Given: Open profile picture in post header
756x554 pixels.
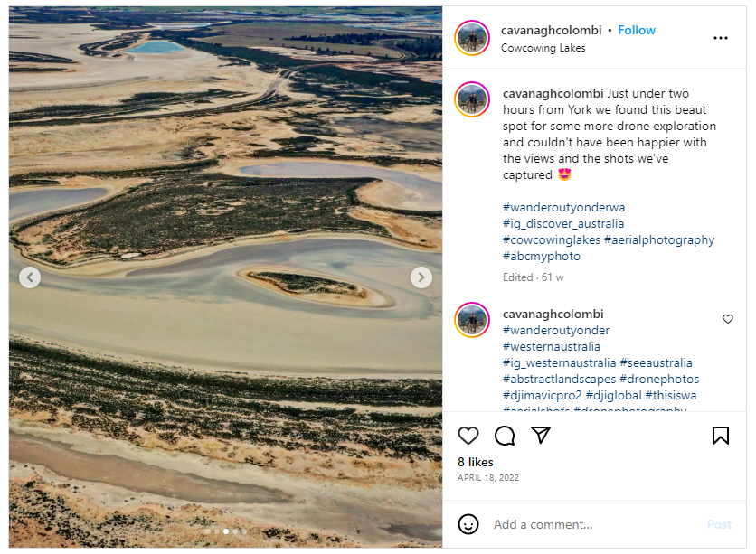Looking at the screenshot, I should pos(472,38).
